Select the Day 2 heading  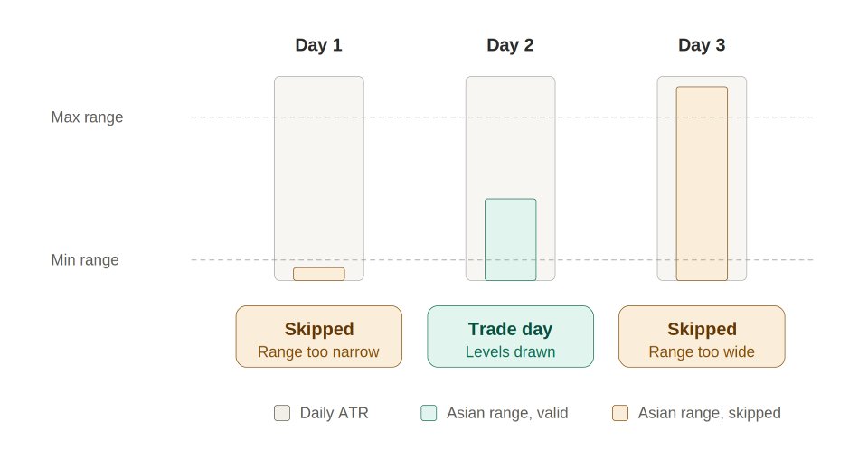click(x=510, y=45)
